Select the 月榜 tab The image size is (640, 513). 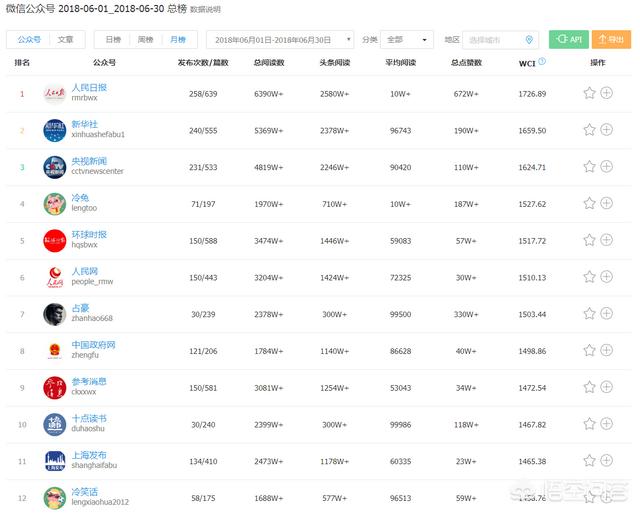178,40
